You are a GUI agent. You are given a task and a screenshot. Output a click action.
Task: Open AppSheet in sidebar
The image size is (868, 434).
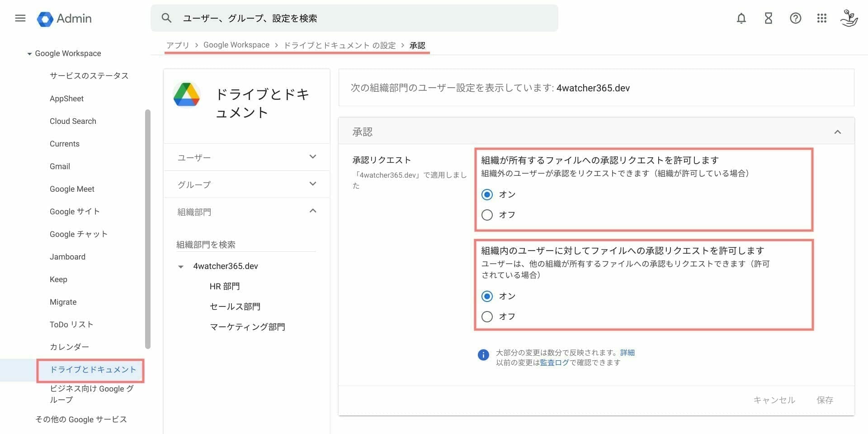[x=67, y=99]
